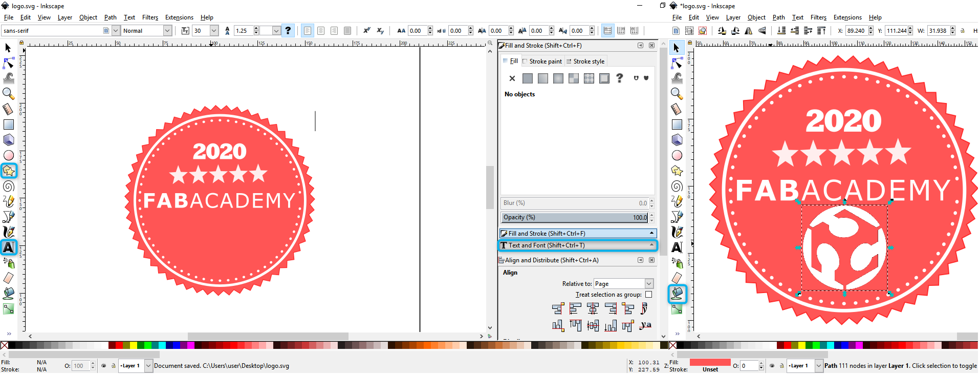Open the Path menu in left window
The width and height of the screenshot is (980, 374).
pyautogui.click(x=111, y=17)
